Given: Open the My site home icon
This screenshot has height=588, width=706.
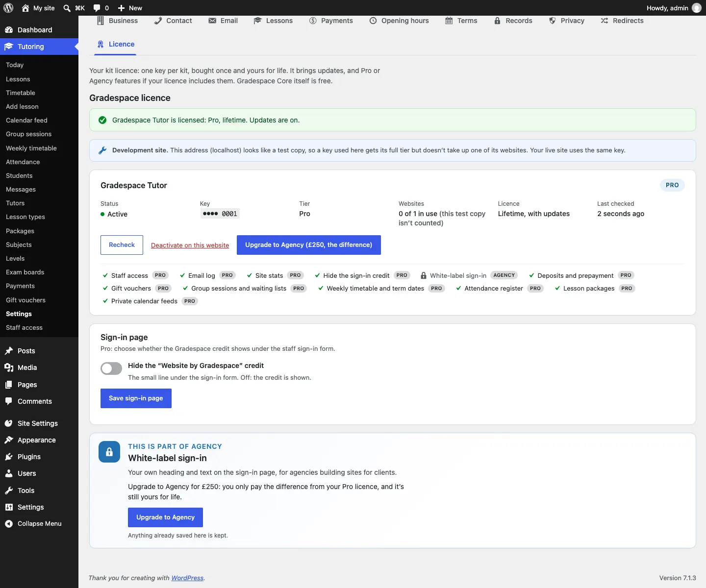Looking at the screenshot, I should 25,8.
